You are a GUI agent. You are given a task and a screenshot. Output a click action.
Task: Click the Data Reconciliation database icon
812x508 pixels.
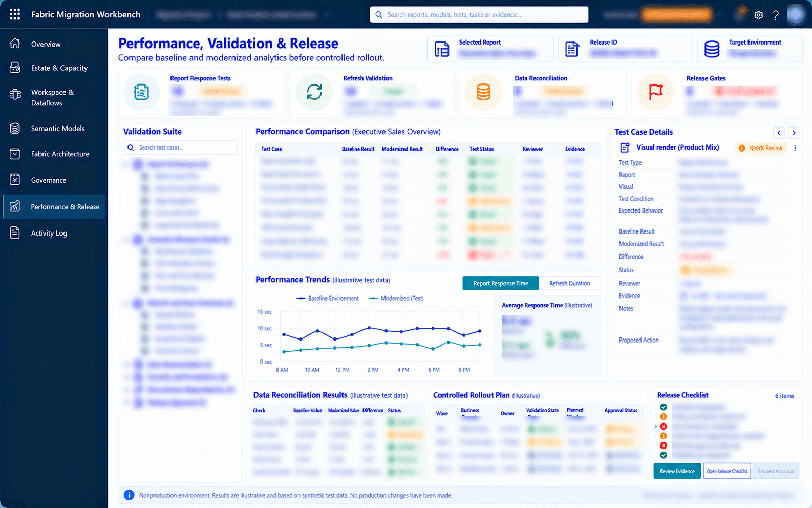[x=483, y=92]
